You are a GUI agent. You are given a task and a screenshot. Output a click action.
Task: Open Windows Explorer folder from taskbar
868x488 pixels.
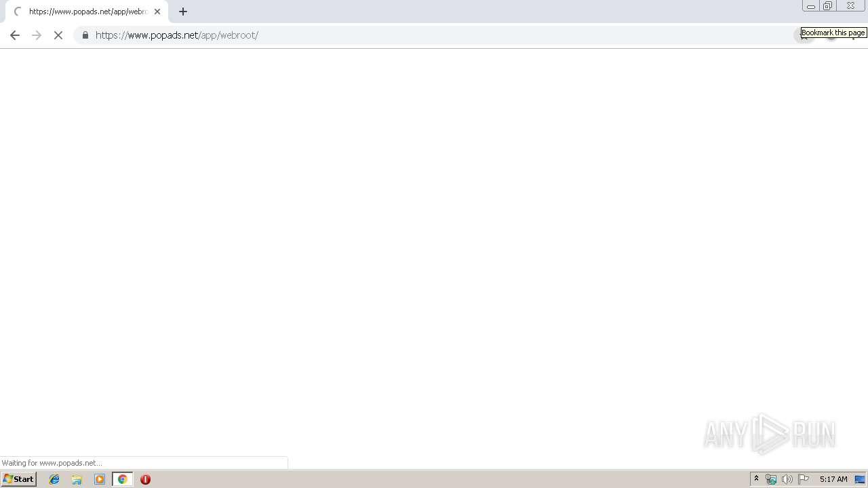(x=77, y=479)
